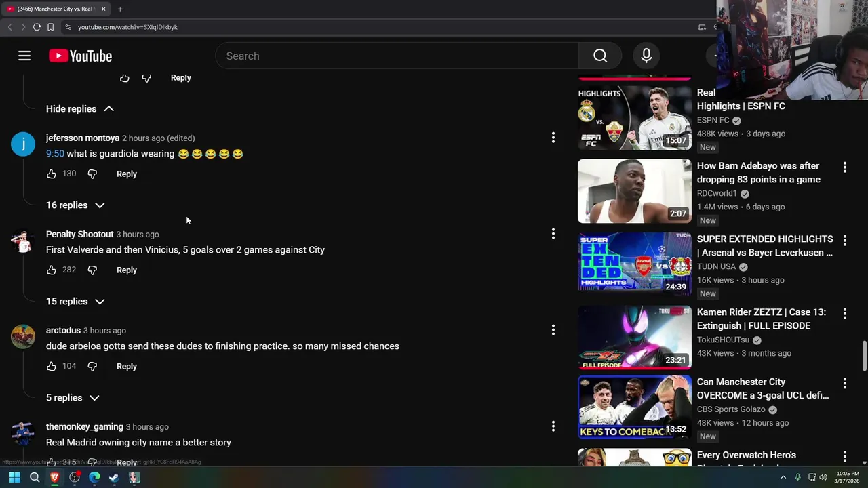Close the Manchester City vs. Real tab
This screenshot has height=488, width=868.
click(103, 9)
